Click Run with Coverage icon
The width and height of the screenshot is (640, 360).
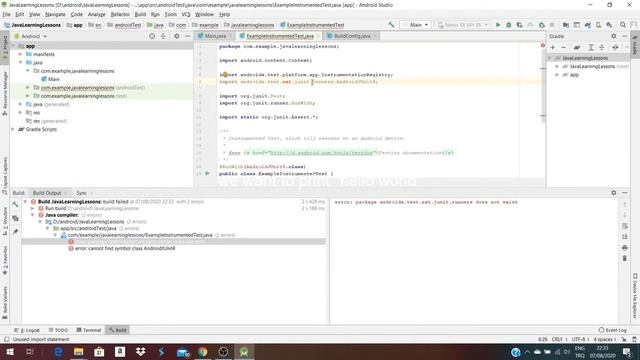520,25
